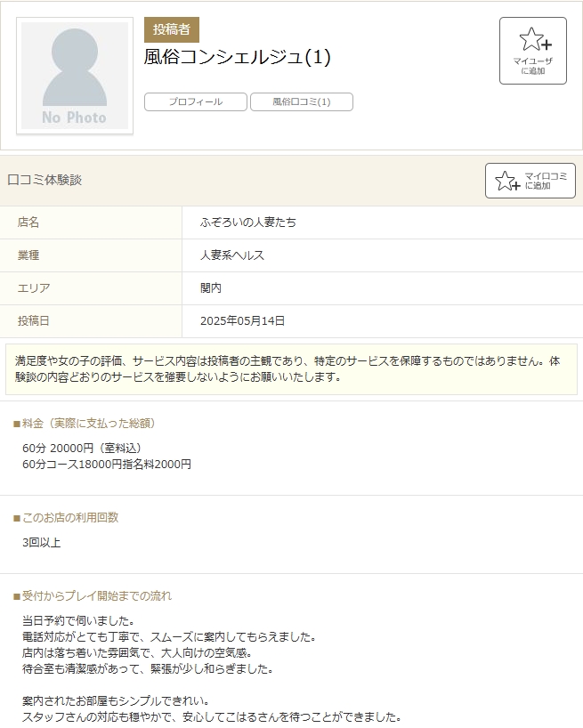This screenshot has height=728, width=583.
Task: Click the 投稿日 label cell
Action: point(34,321)
